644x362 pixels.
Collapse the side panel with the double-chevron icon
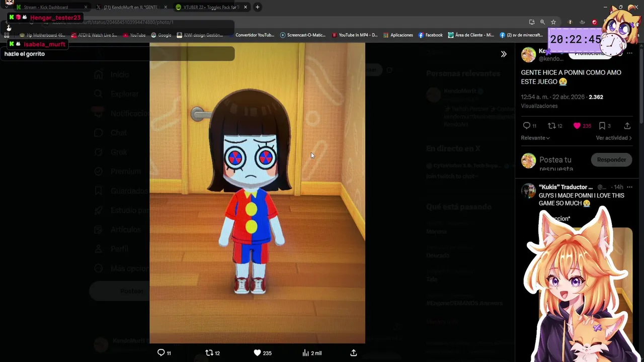[x=504, y=54]
